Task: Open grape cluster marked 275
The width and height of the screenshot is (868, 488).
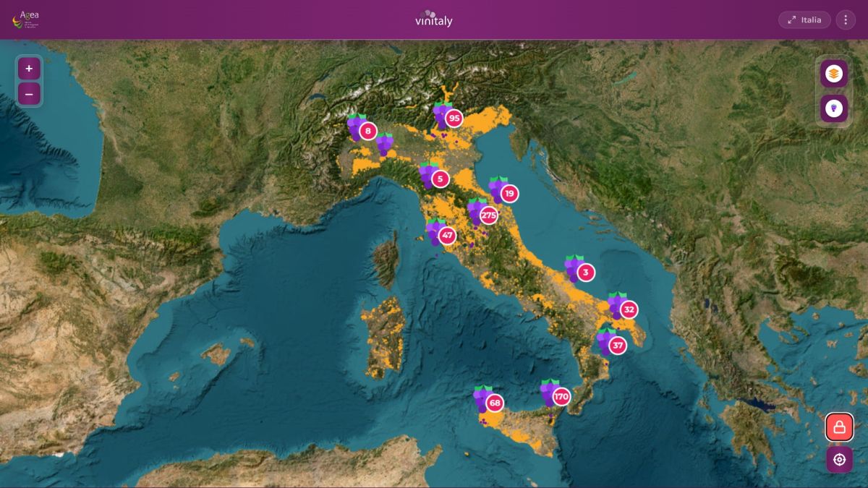Action: pos(482,214)
